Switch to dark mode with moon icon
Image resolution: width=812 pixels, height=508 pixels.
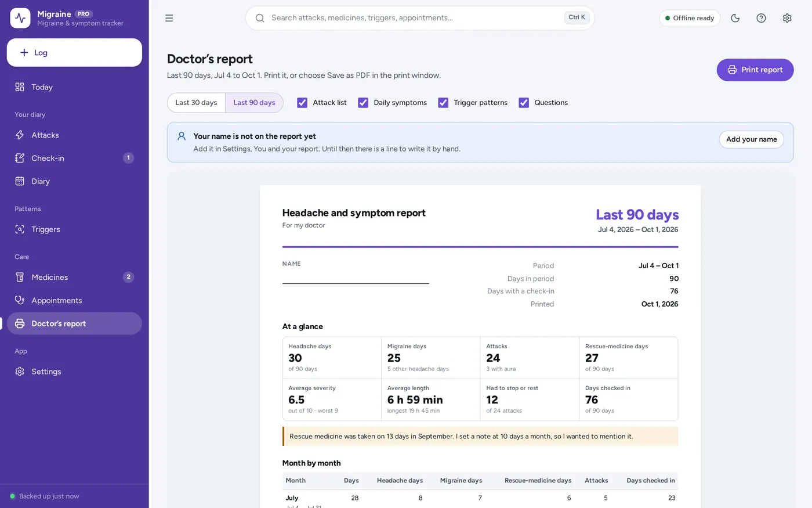735,18
